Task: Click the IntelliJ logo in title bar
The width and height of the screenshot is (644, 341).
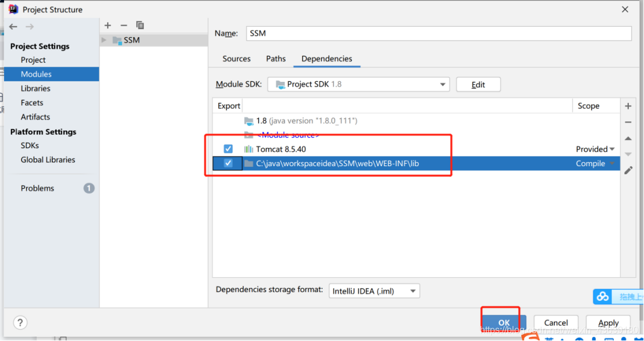Action: (13, 9)
